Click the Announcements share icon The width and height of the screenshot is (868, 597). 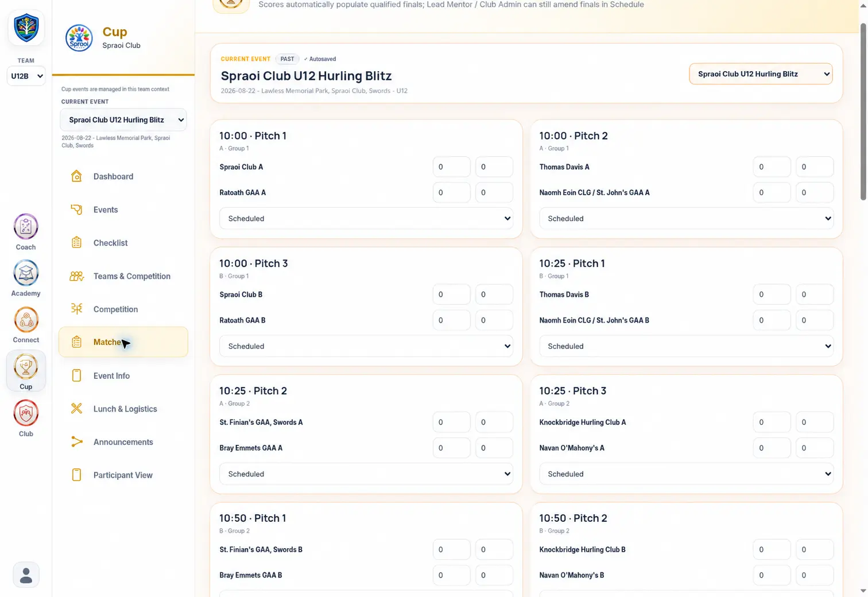tap(76, 442)
